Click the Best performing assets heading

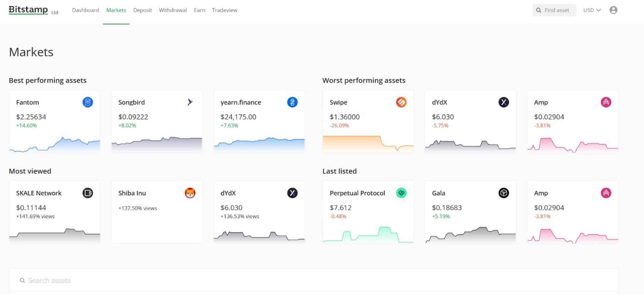coord(48,81)
